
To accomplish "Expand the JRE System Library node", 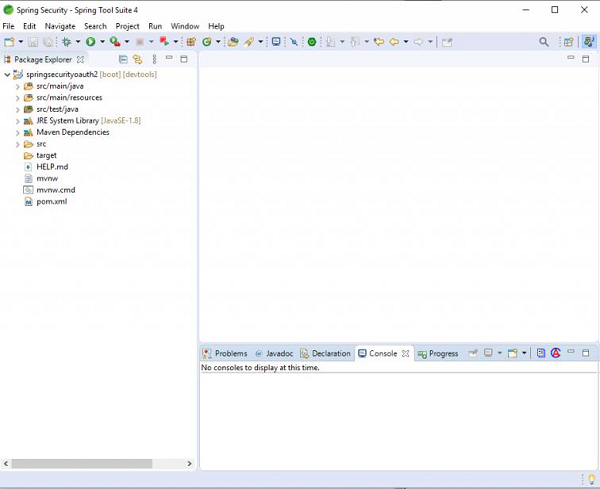I will [x=18, y=121].
